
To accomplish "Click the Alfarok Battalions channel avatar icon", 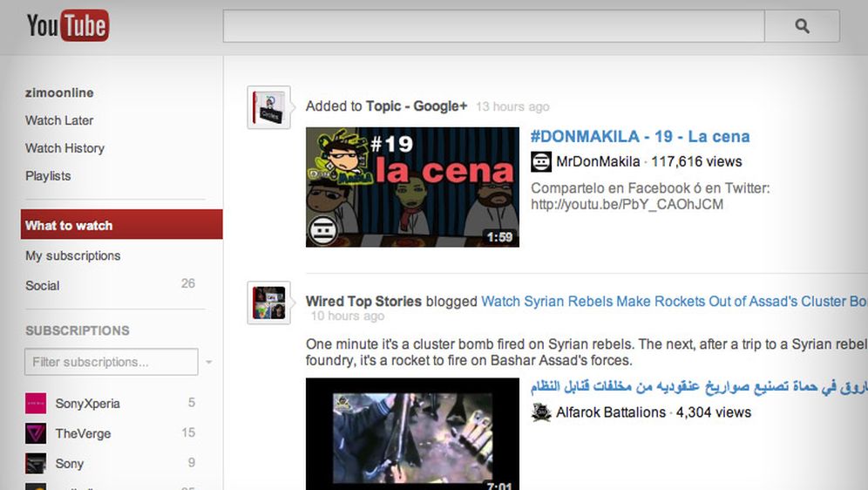I will [541, 412].
